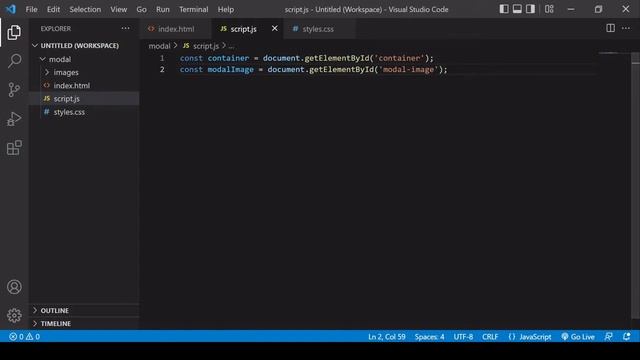Open index.html in the explorer tree
This screenshot has width=640, height=360.
click(71, 86)
